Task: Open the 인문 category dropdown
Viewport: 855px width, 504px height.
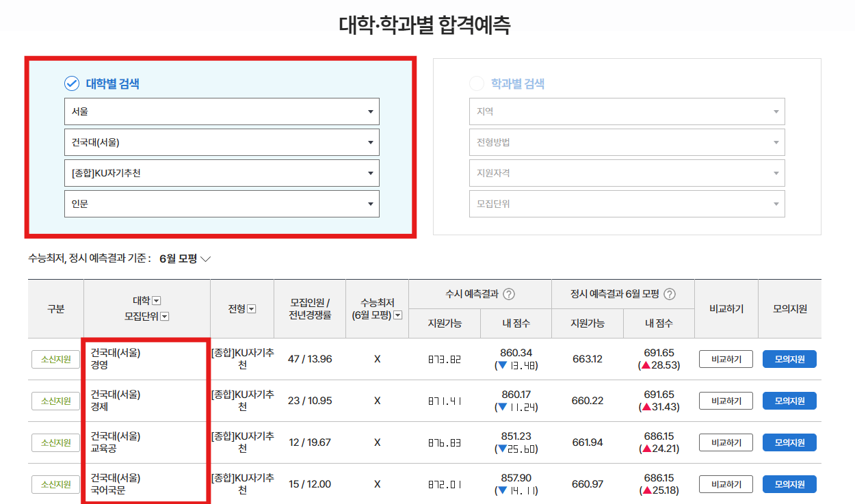Action: point(222,204)
